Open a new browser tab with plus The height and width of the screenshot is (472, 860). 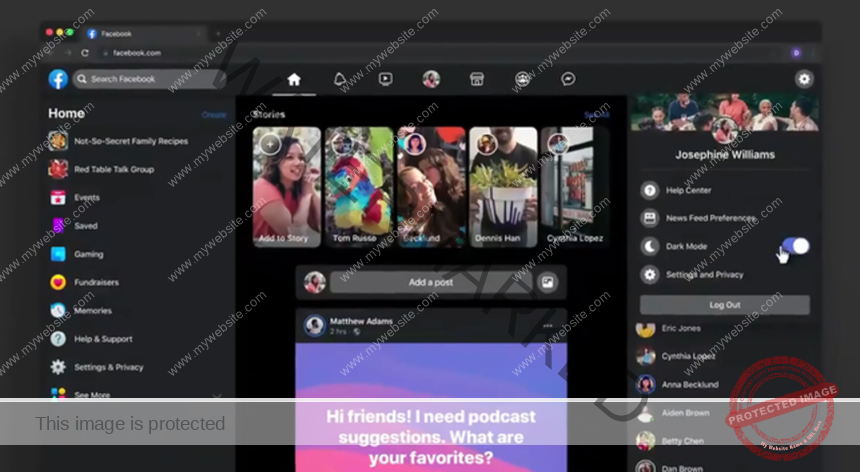(x=218, y=34)
